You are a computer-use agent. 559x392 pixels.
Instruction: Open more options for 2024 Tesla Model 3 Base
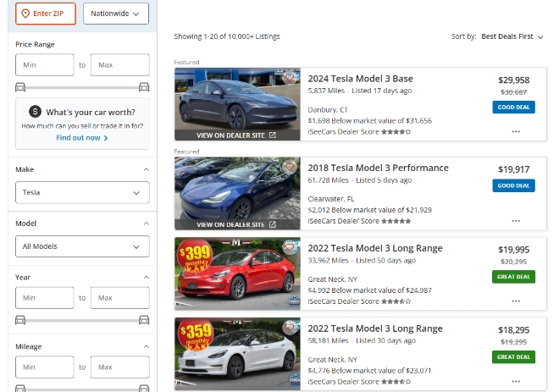(515, 131)
